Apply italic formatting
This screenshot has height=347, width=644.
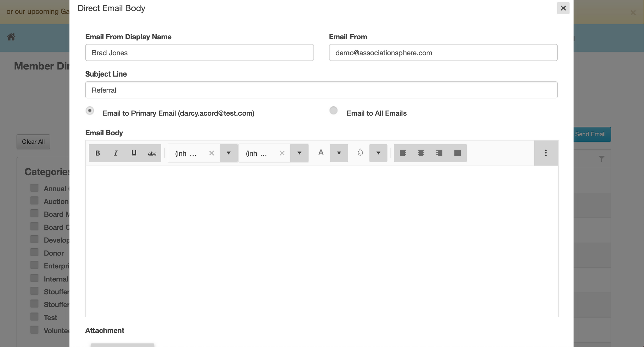coord(116,153)
